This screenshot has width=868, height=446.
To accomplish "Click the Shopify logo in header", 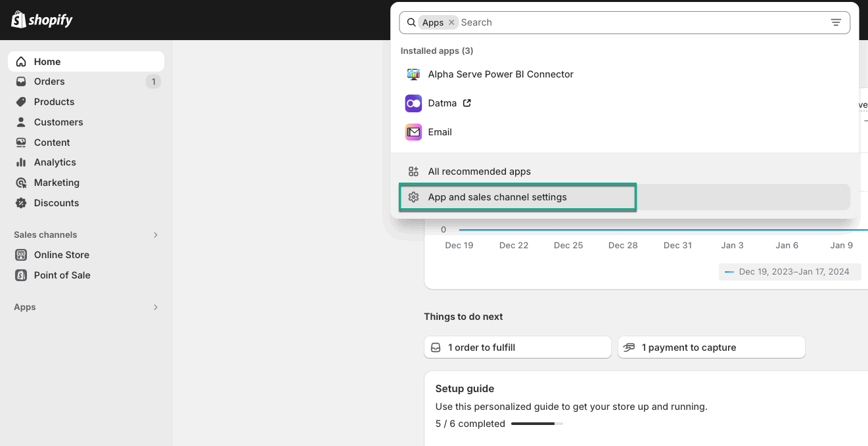I will coord(41,20).
